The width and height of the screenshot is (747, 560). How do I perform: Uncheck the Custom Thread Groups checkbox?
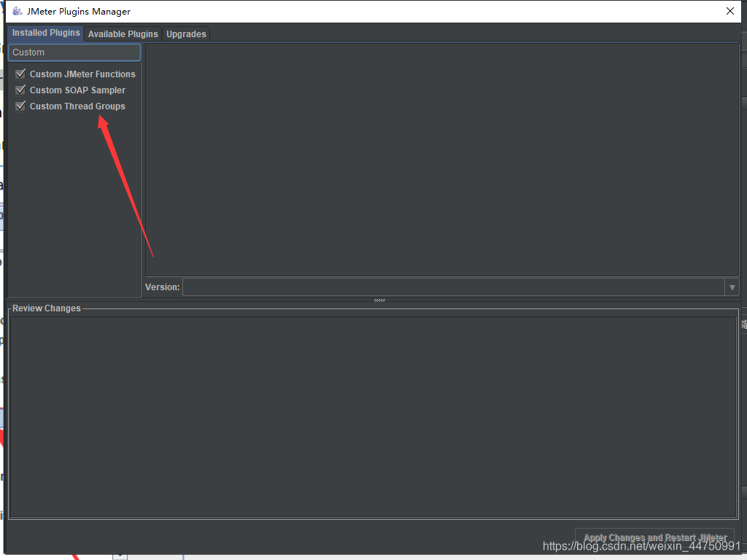pyautogui.click(x=20, y=106)
